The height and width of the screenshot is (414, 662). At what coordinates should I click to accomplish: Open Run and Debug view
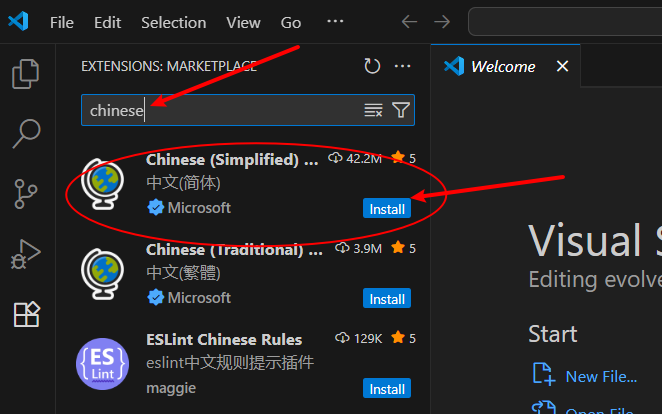(26, 254)
